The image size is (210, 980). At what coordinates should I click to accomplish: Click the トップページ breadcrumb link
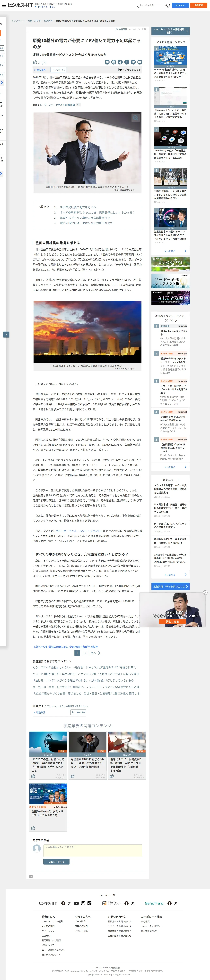pyautogui.click(x=18, y=21)
